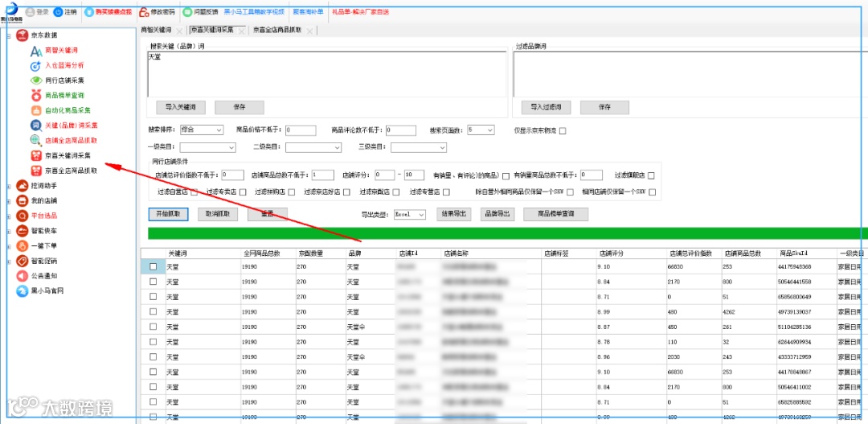Click the 注销 logout power icon
This screenshot has width=868, height=424.
(58, 11)
